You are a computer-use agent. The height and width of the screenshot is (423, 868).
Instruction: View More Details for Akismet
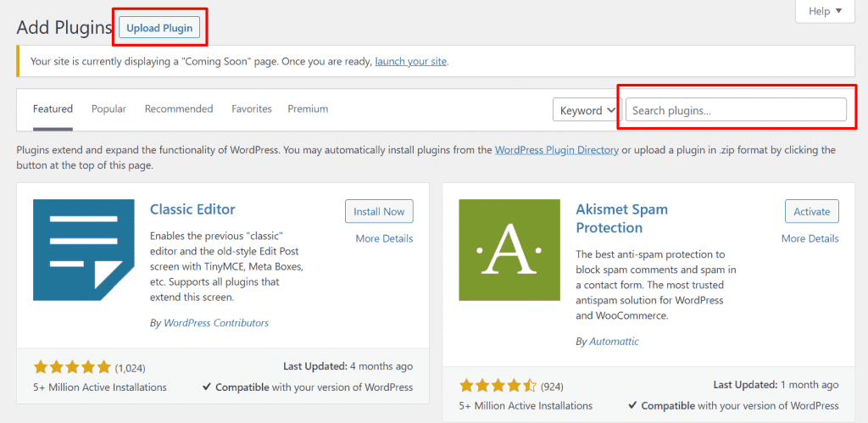pyautogui.click(x=810, y=239)
